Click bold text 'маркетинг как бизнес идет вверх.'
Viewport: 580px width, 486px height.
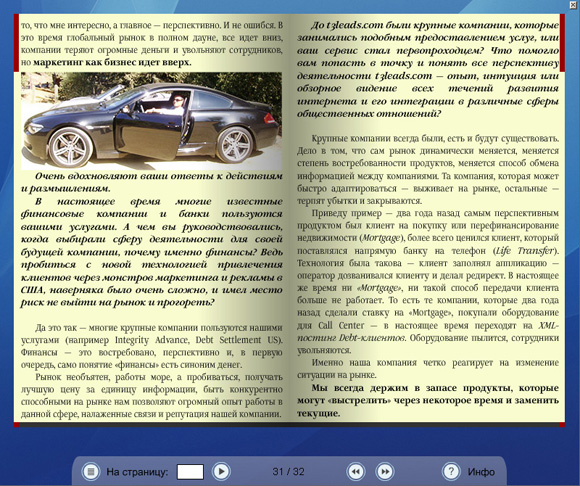(x=112, y=62)
